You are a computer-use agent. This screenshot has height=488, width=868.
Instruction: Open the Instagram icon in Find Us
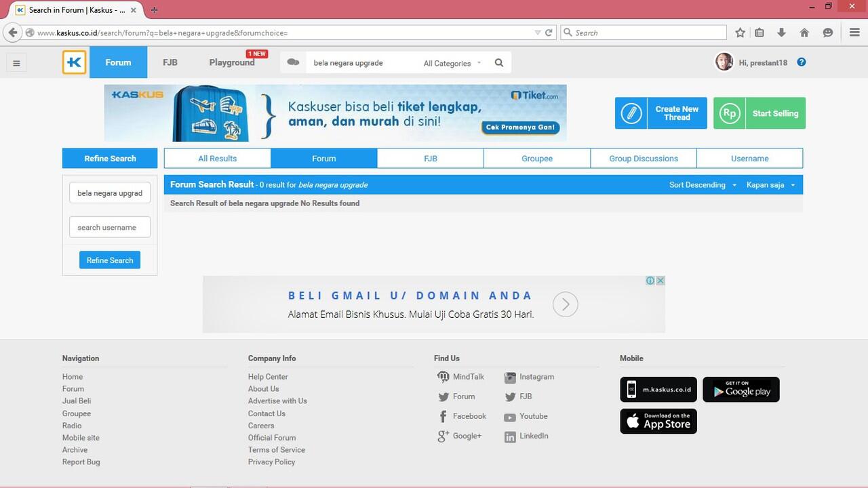(x=510, y=378)
